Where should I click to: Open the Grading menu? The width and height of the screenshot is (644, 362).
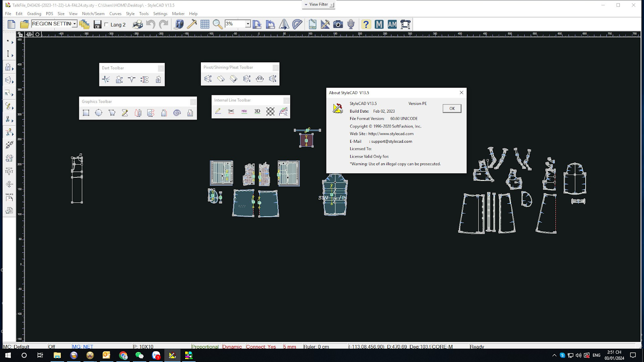click(34, 14)
